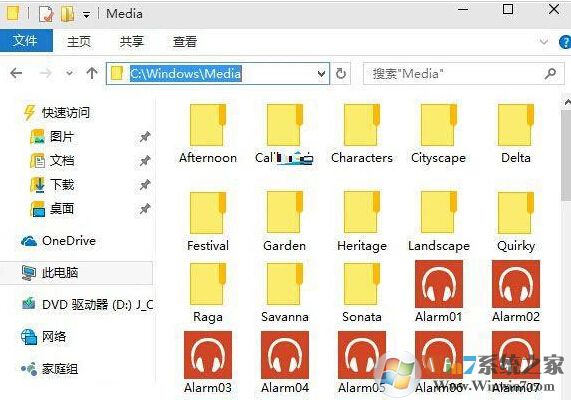
Task: Open the quick access toolbar customize dropdown
Action: click(x=86, y=15)
